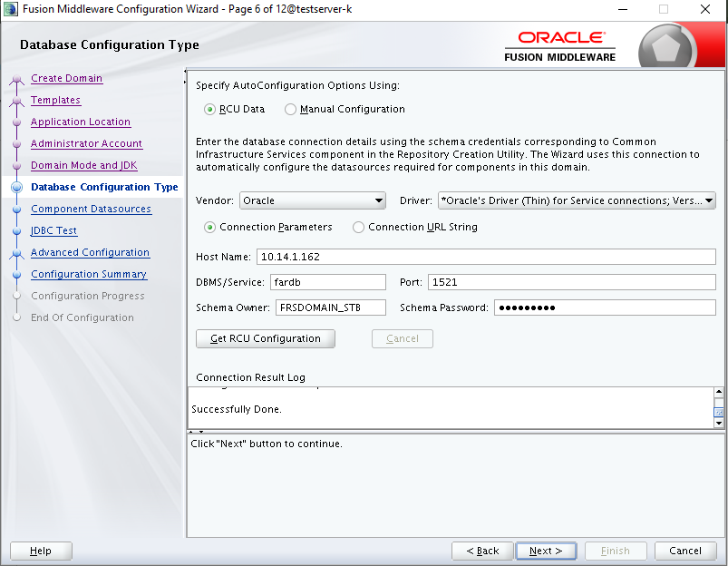Click the Create Domain step node icon
728x566 pixels.
click(x=16, y=79)
